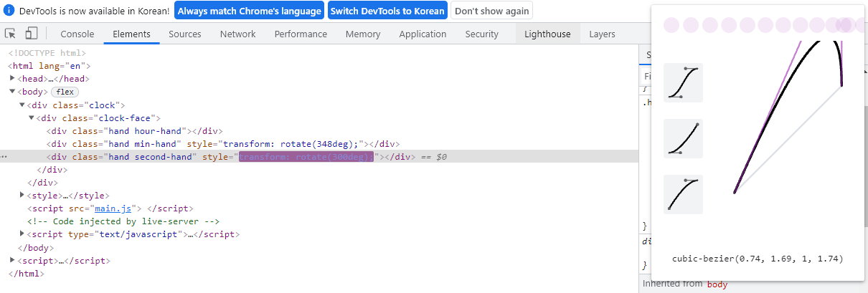Expand the script type text/javascript node
Image resolution: width=868 pixels, height=293 pixels.
tap(22, 234)
